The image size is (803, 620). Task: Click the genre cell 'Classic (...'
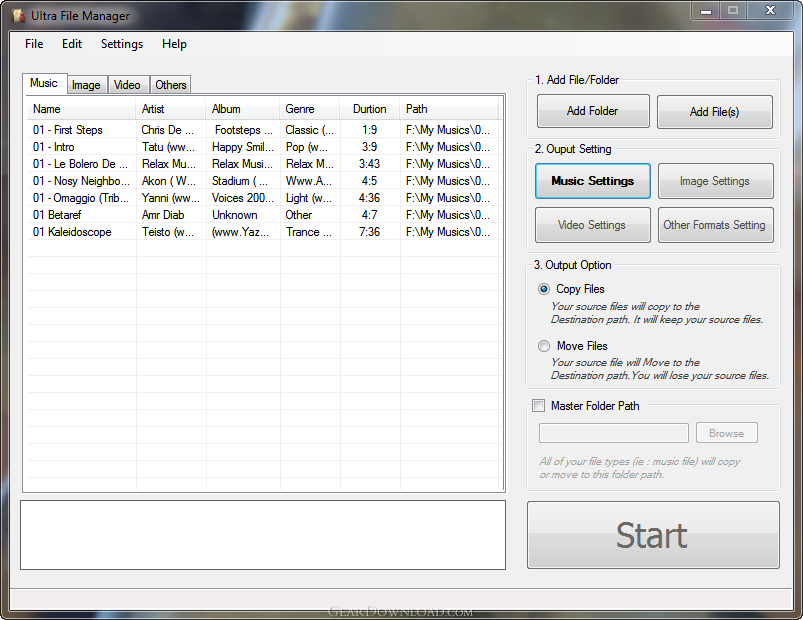309,130
